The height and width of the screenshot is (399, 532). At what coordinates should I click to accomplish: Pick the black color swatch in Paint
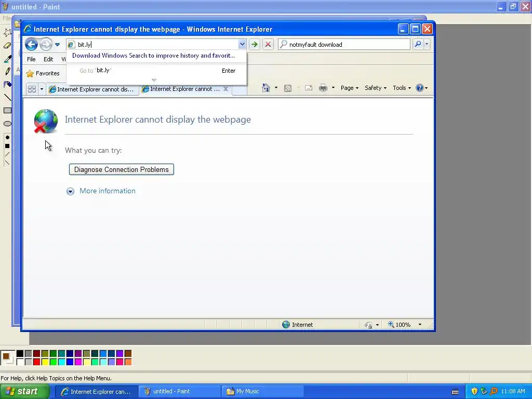coord(20,354)
